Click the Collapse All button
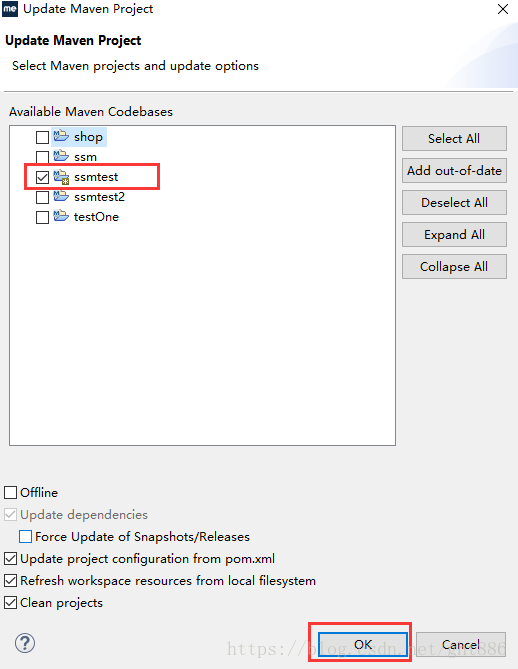Screen dimensions: 518x669 click(454, 267)
